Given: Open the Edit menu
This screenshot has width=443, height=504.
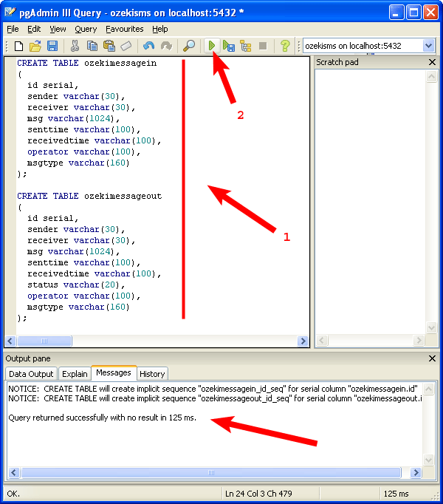Looking at the screenshot, I should click(x=34, y=30).
